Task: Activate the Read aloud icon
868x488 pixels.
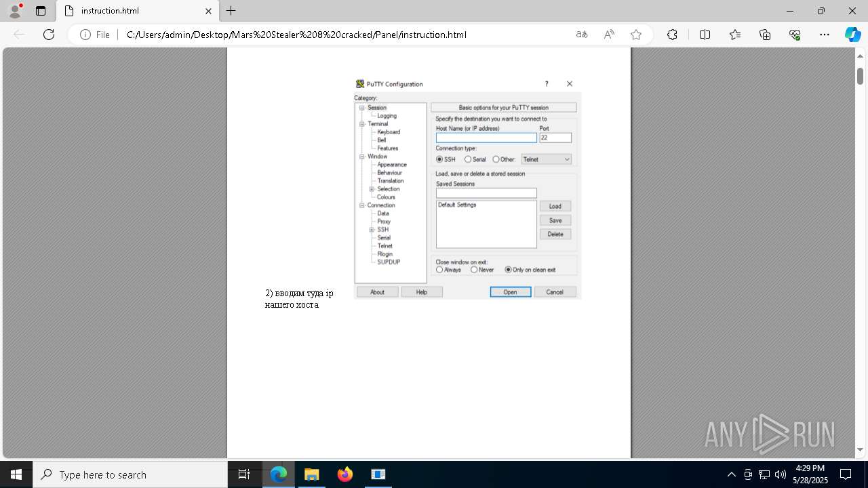Action: [609, 35]
